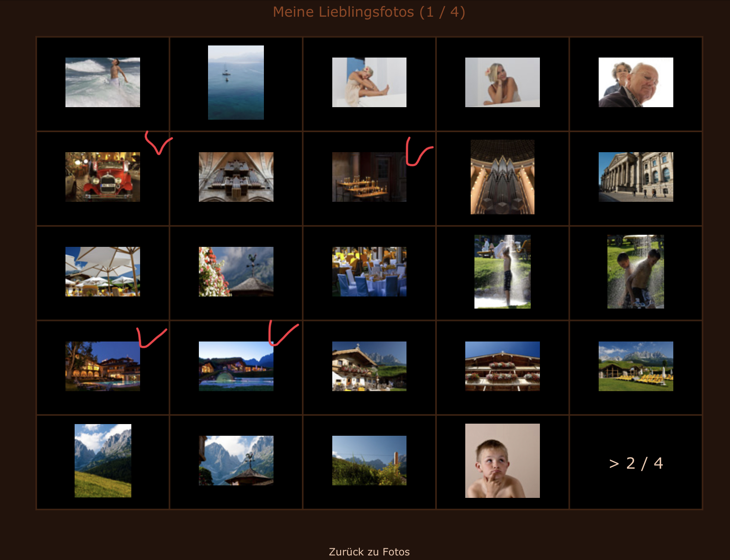Open the hotel at night with pool photo
The width and height of the screenshot is (730, 560).
pyautogui.click(x=103, y=366)
